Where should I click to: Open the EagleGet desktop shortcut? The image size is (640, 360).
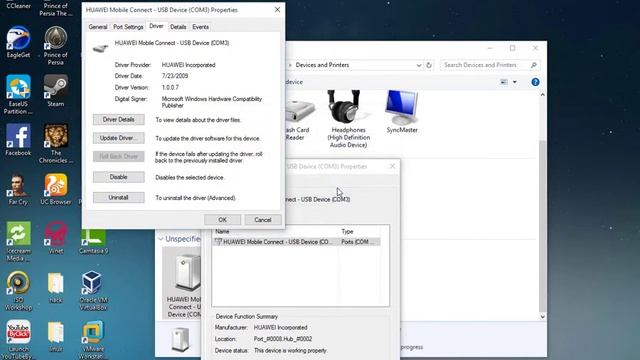coord(18,41)
